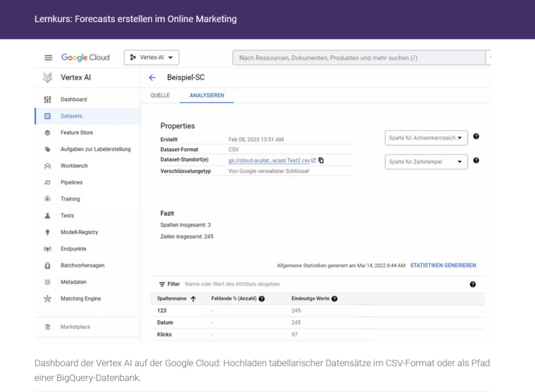
Task: Click the Fehlende % (Anzahl) column header
Action: [x=234, y=299]
